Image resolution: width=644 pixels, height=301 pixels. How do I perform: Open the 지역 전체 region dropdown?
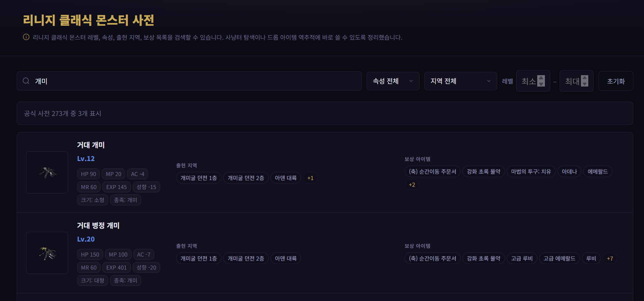(460, 81)
